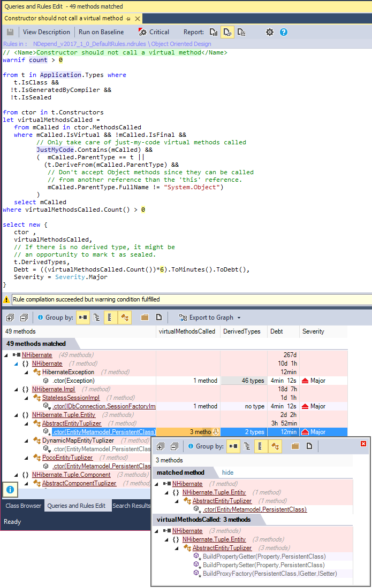
Task: Open the StatelessSessionImpl type link
Action: pyautogui.click(x=71, y=398)
